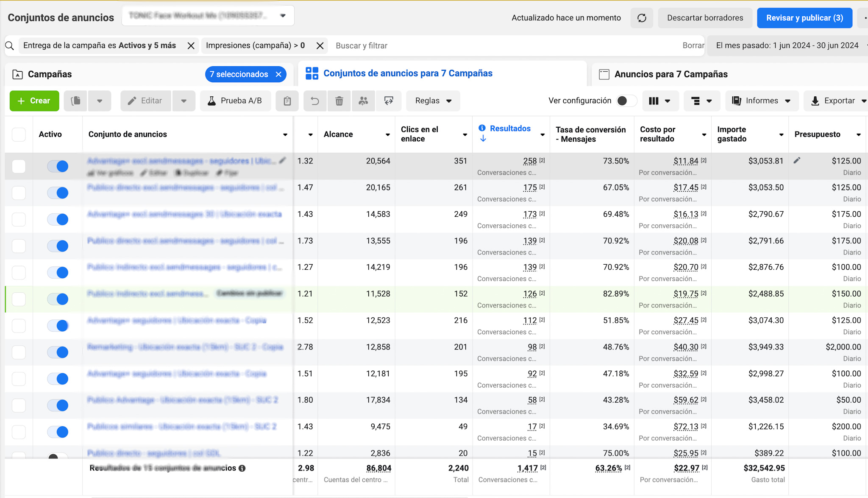Click Revisar y publicar (3) button

click(x=804, y=18)
